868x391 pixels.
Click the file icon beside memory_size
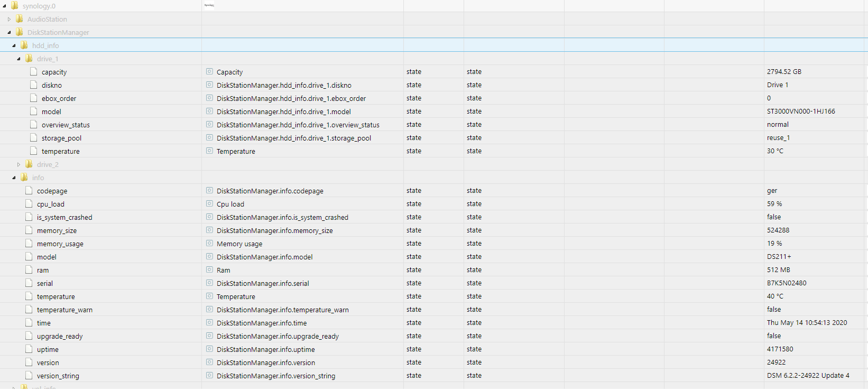(x=29, y=230)
